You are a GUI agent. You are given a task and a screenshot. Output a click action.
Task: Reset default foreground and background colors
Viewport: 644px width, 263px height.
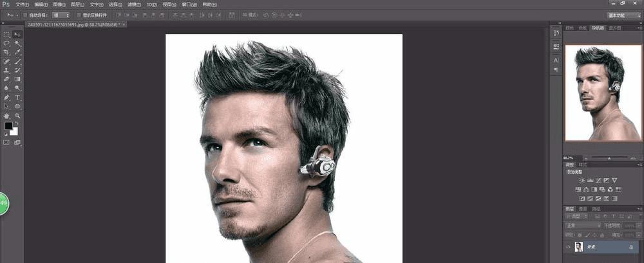(6, 134)
